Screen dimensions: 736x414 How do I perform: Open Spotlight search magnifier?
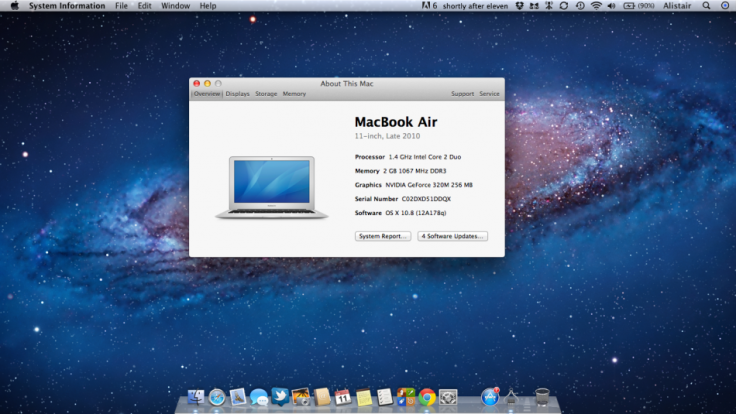pyautogui.click(x=706, y=6)
